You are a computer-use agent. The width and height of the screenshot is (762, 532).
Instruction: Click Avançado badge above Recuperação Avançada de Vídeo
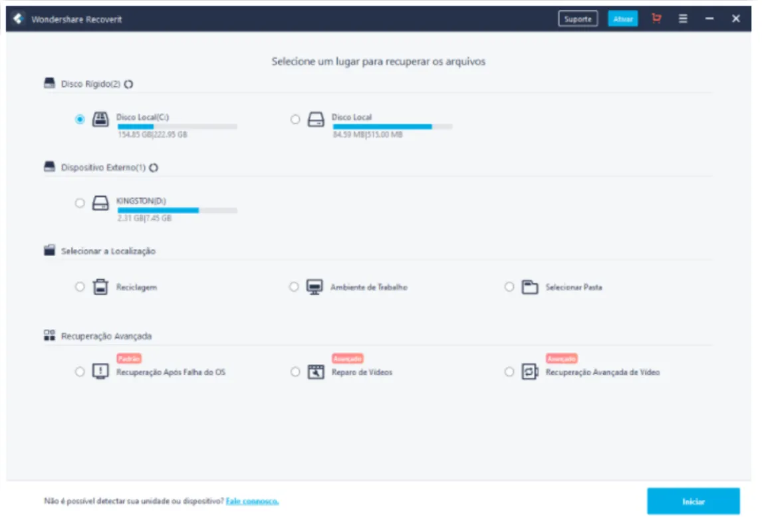click(x=562, y=358)
